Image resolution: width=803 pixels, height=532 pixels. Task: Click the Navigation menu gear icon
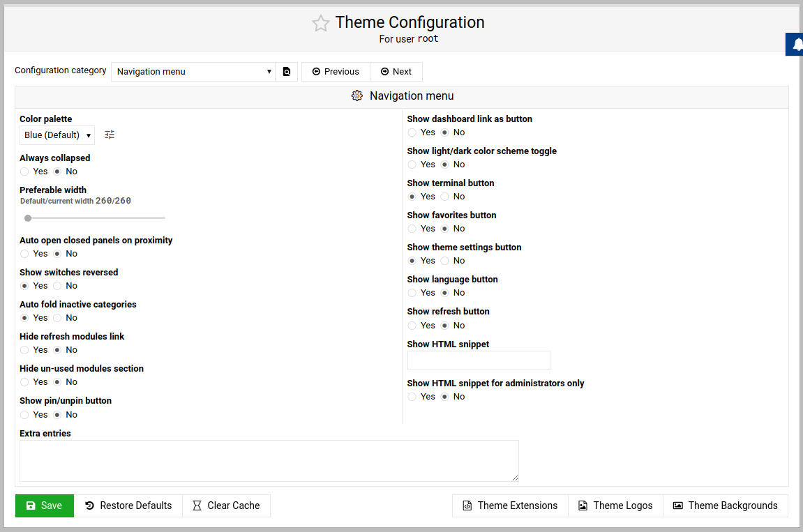point(357,96)
